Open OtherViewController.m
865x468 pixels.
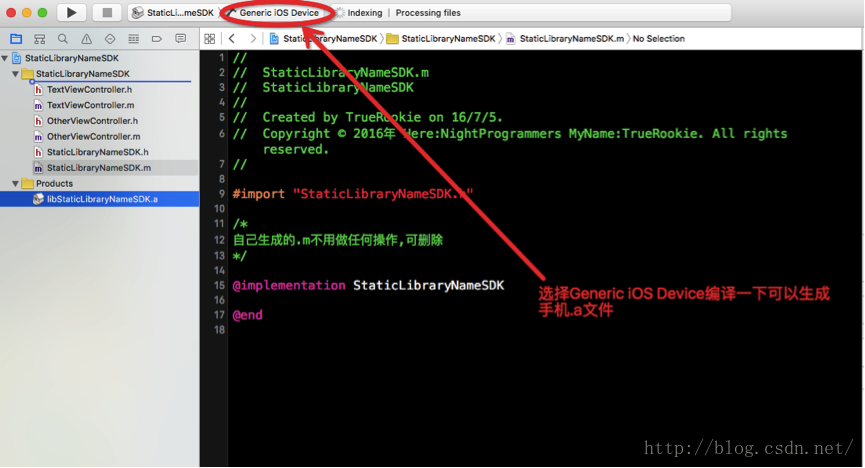click(x=93, y=136)
